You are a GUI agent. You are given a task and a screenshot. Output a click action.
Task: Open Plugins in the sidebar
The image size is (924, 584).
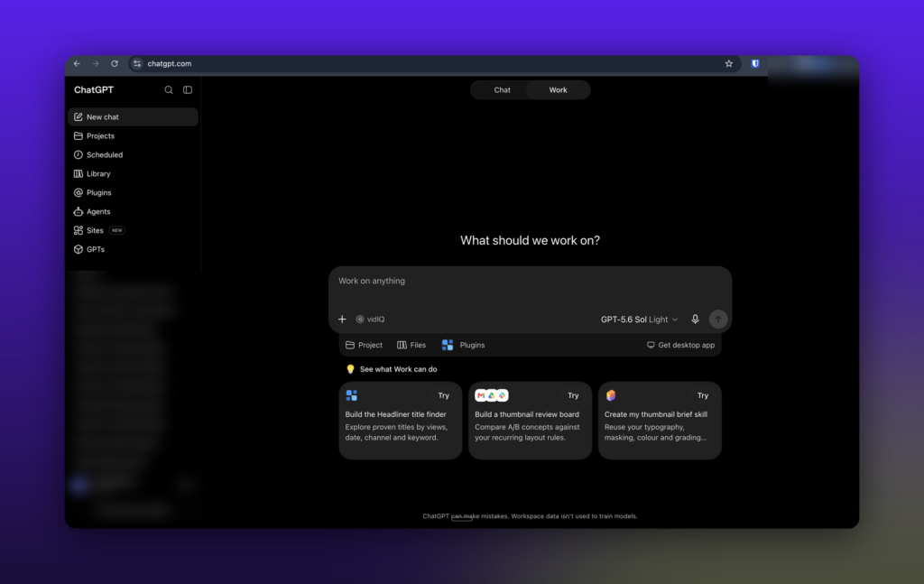tap(134, 192)
